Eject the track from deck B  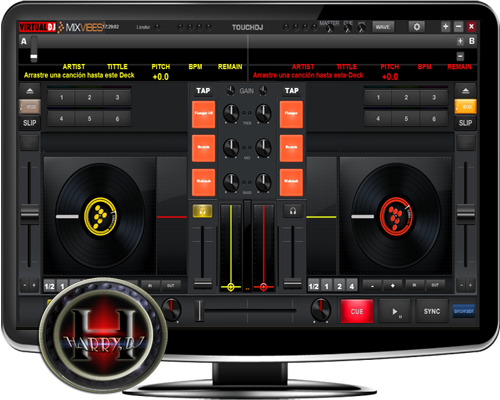[465, 91]
